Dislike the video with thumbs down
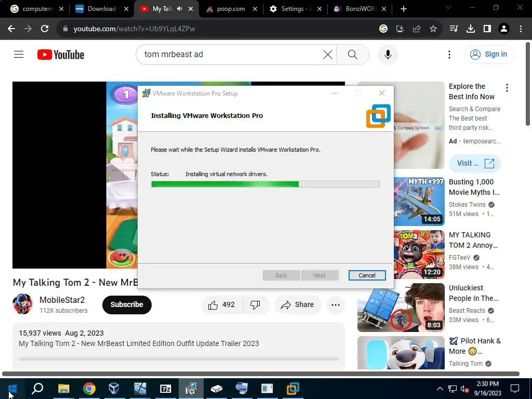Viewport: 532px width, 399px height. click(256, 304)
